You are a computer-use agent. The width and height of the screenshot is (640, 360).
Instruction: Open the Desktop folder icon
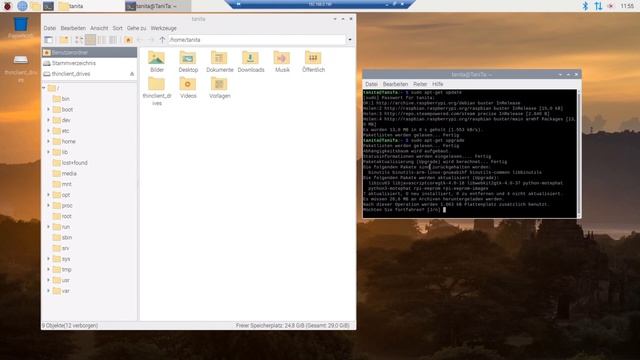(x=188, y=62)
